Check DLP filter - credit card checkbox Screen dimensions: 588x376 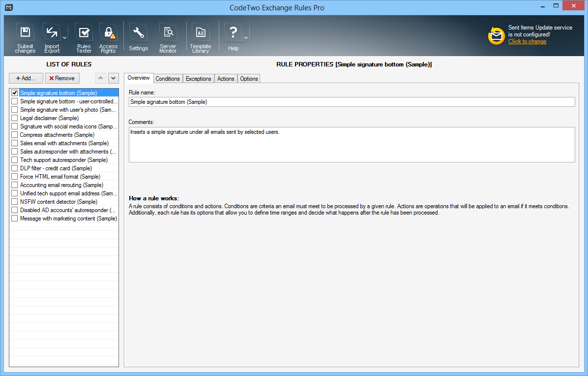[15, 168]
